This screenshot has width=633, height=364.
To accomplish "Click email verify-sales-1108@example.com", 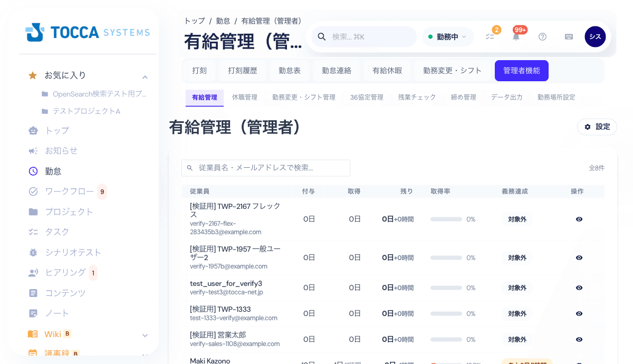I will click(235, 344).
